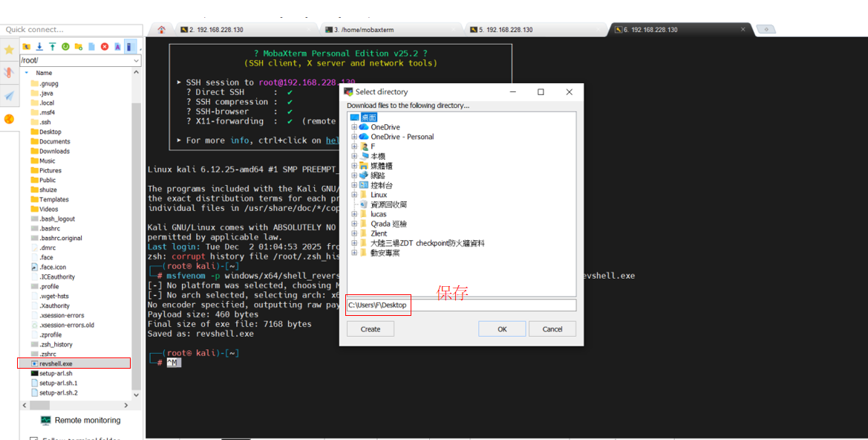Expand the 本機 tree node
The height and width of the screenshot is (440, 868).
[354, 156]
